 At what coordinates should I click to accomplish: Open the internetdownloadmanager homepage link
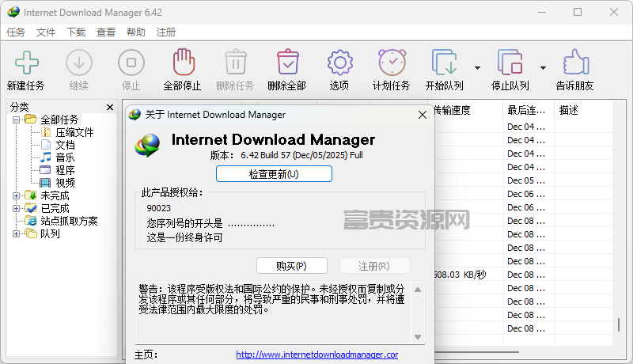click(x=317, y=355)
